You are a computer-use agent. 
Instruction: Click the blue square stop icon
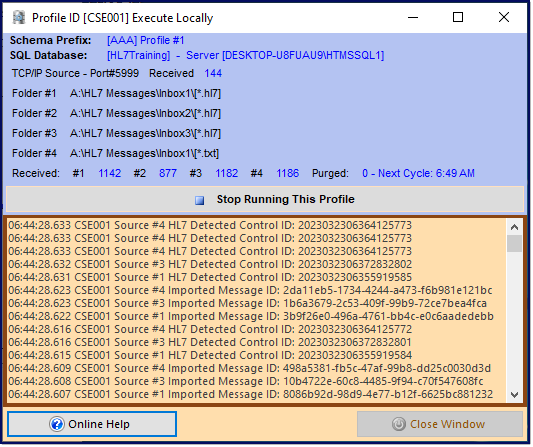[x=200, y=200]
